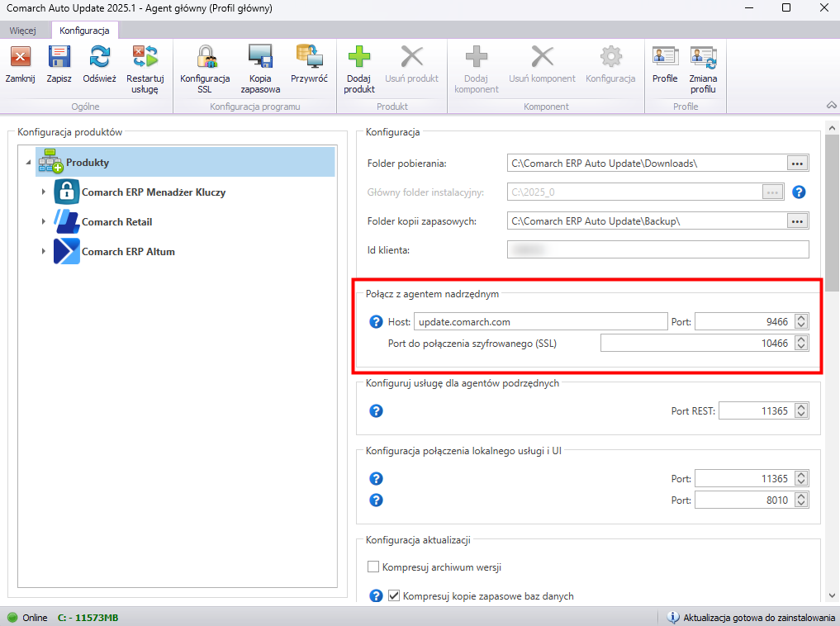840x626 pixels.
Task: Increase the Port REST value
Action: [x=801, y=406]
